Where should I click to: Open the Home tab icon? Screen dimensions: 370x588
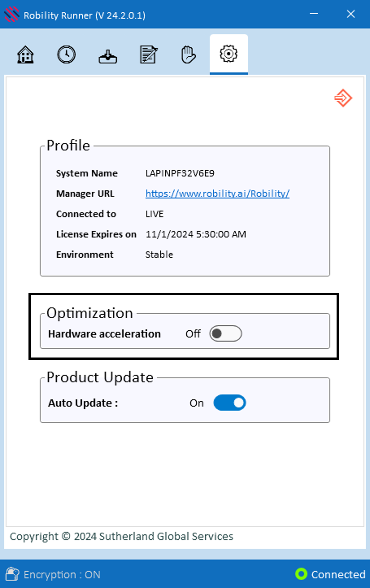pyautogui.click(x=25, y=54)
